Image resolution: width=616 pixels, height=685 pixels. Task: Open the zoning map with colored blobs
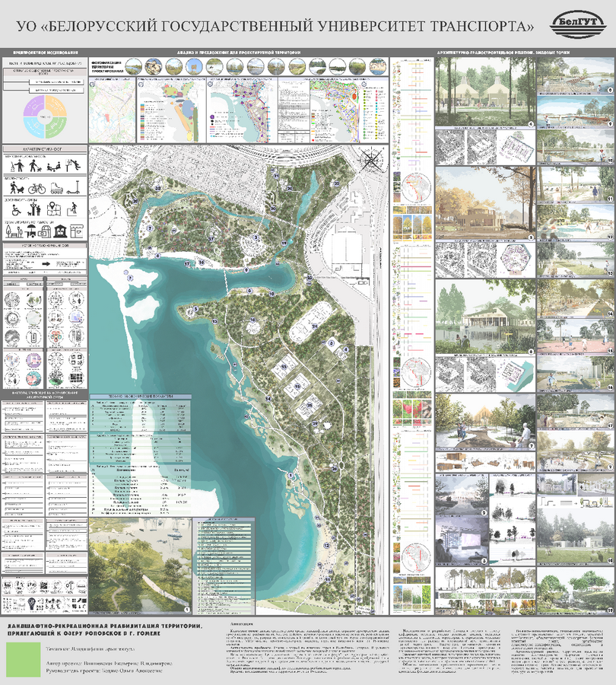pyautogui.click(x=171, y=110)
